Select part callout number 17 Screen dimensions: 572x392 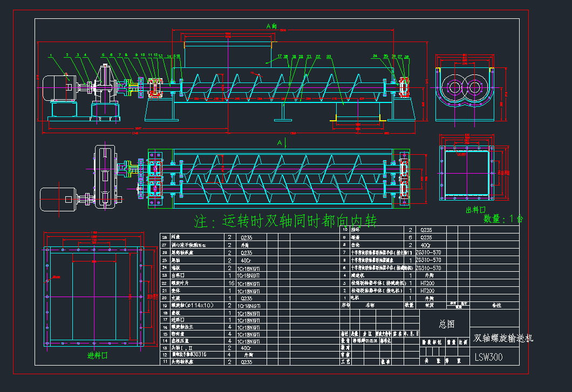click(280, 56)
